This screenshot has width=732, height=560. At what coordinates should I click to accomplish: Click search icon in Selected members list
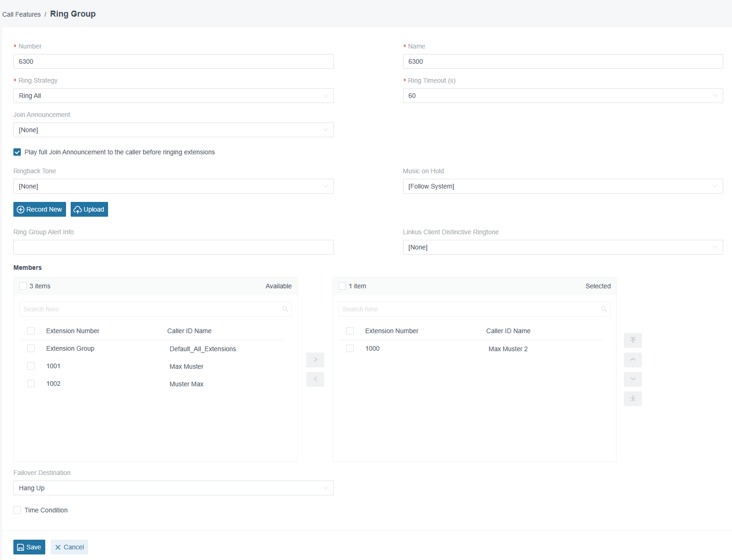(x=604, y=309)
